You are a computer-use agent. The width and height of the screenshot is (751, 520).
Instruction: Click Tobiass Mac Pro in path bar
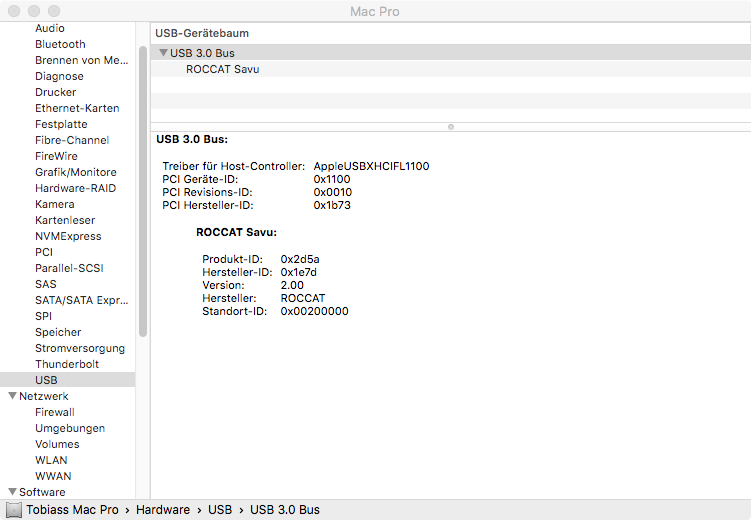click(72, 510)
